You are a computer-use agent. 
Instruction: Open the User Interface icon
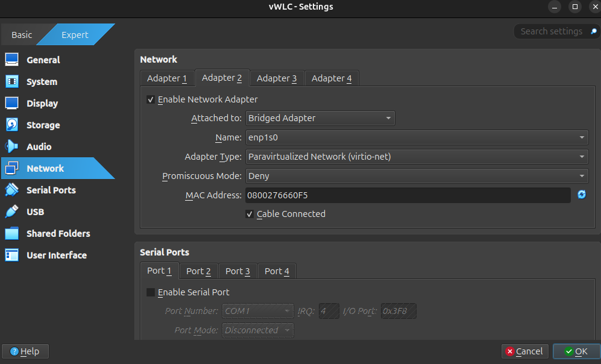click(x=12, y=256)
